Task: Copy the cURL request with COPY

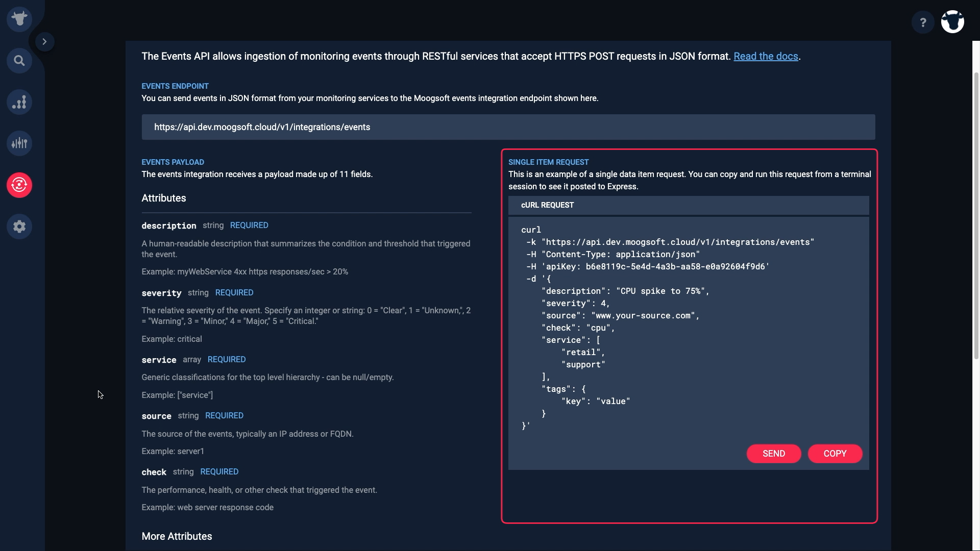Action: (835, 454)
